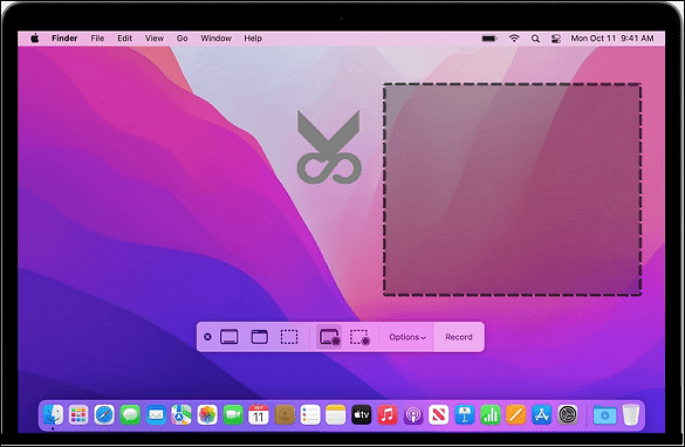Launch the Music app from Dock

tap(387, 414)
